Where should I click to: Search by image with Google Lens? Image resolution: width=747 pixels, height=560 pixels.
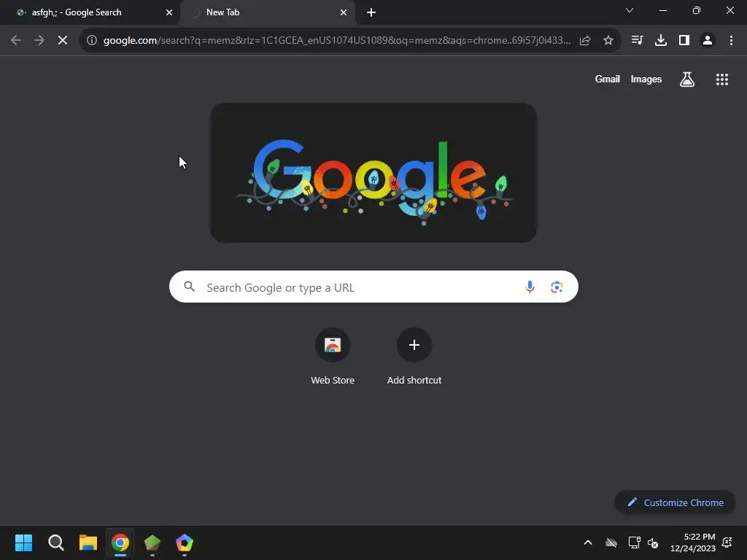click(x=557, y=287)
